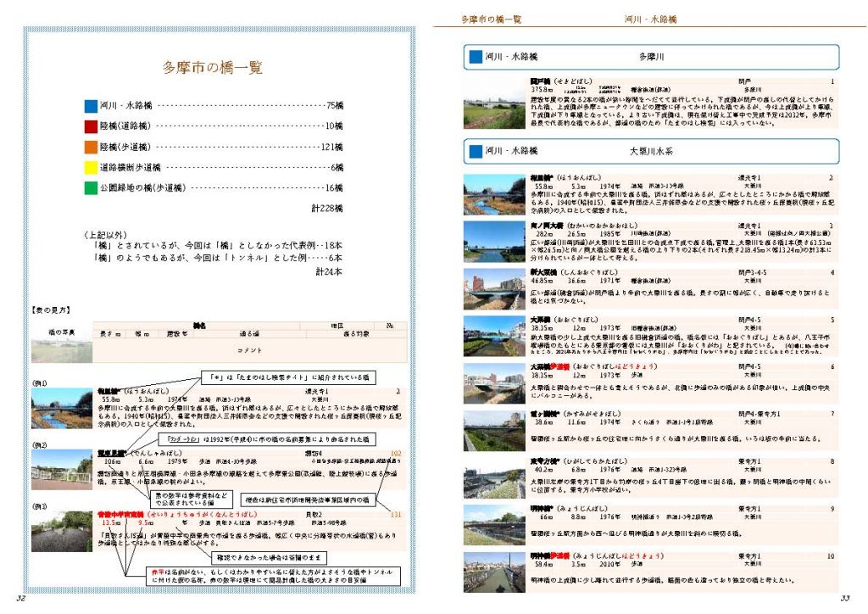Image resolution: width=868 pixels, height=614 pixels.
Task: Open the ほうおんばし photo in entry 2
Action: [494, 195]
